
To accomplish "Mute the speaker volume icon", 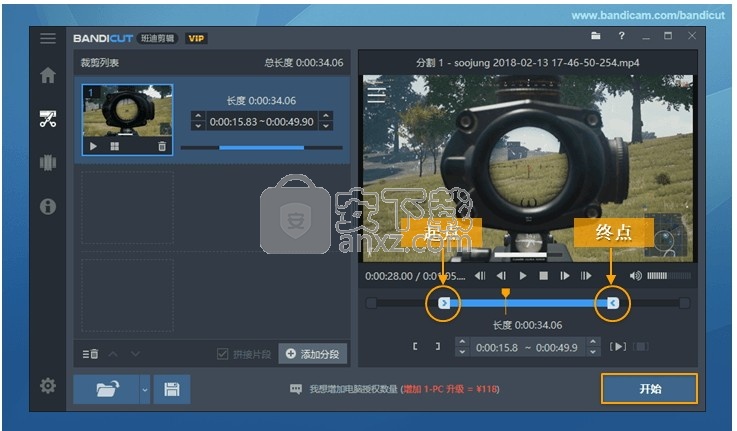I will [x=635, y=276].
